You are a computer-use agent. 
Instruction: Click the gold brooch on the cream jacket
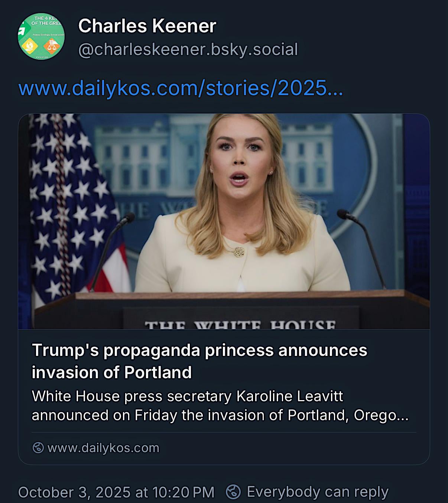pyautogui.click(x=239, y=252)
